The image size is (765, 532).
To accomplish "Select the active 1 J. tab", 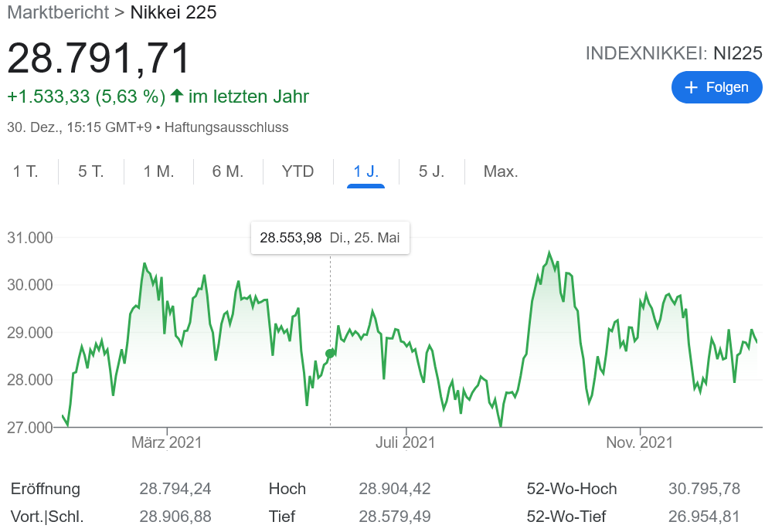I will coord(366,171).
